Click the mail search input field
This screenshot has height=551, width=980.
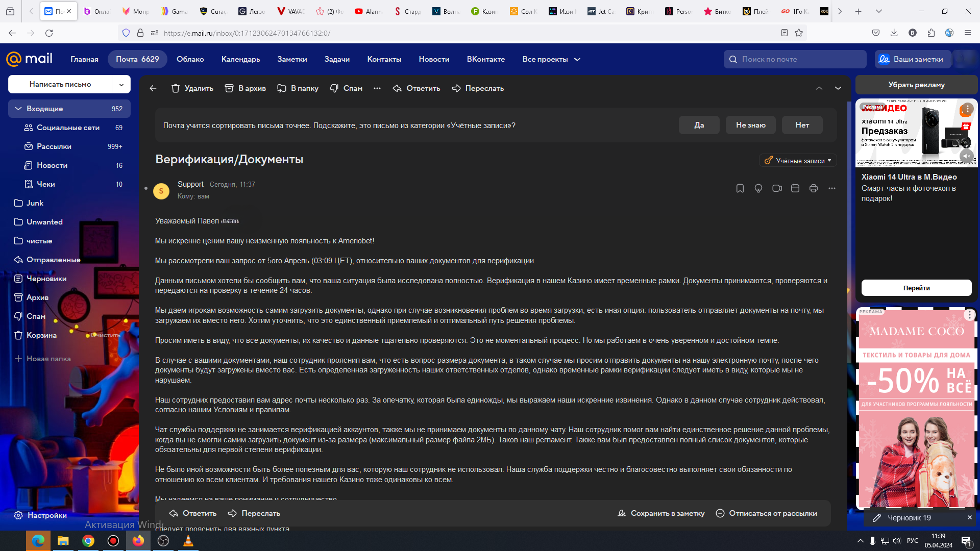coord(799,59)
